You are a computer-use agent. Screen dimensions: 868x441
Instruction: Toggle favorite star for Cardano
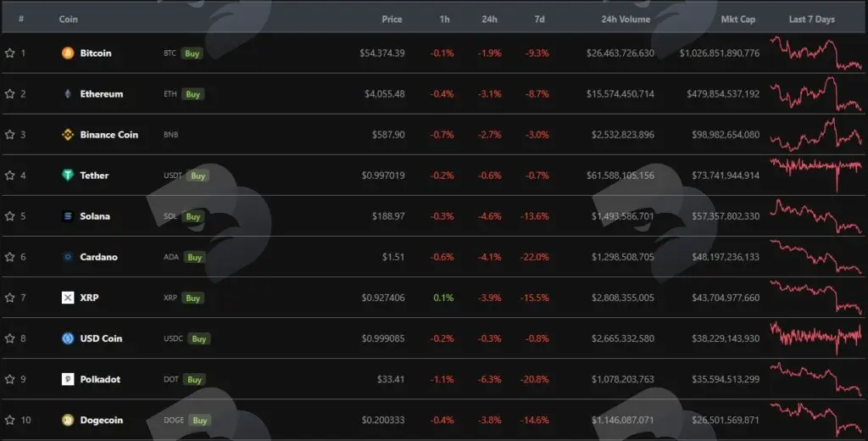click(x=9, y=256)
